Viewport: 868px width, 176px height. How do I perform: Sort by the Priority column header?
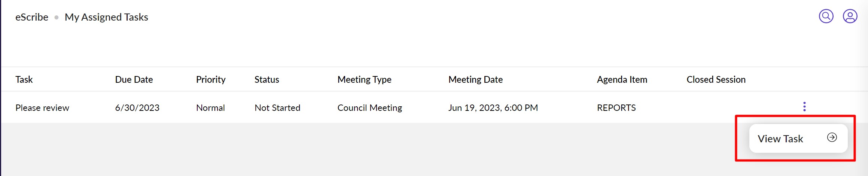coord(211,79)
